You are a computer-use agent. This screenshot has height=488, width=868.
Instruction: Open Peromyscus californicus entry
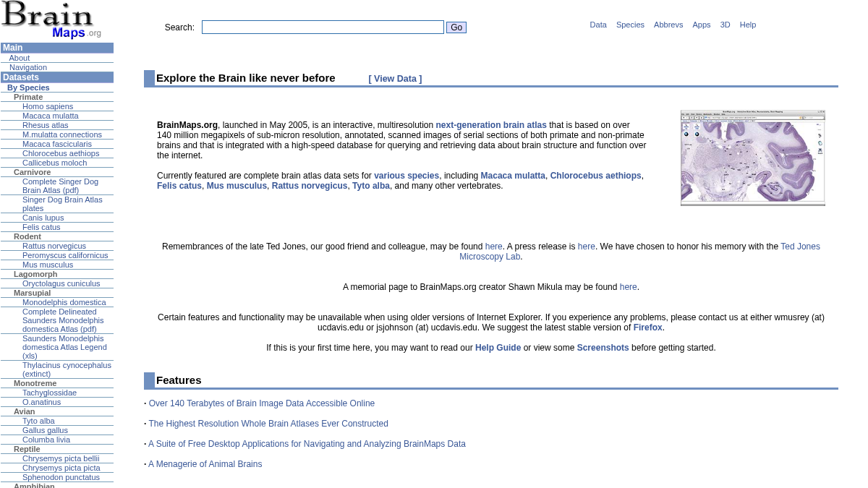pyautogui.click(x=65, y=255)
